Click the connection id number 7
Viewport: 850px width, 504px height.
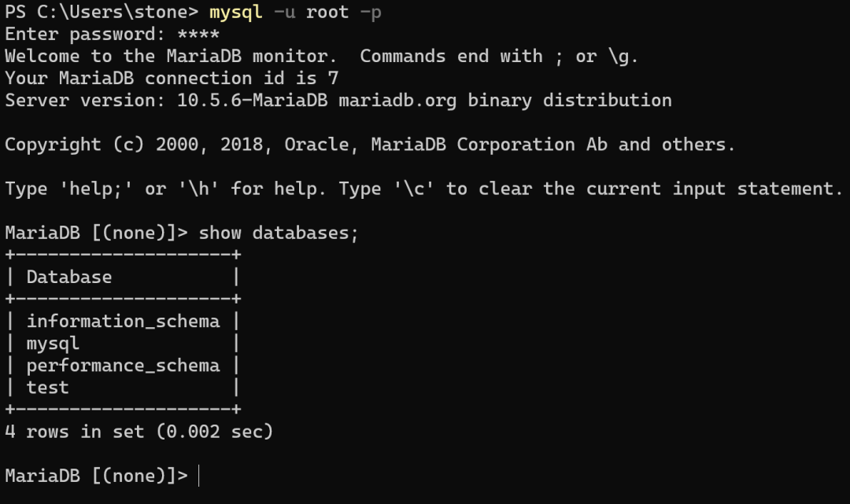point(333,79)
